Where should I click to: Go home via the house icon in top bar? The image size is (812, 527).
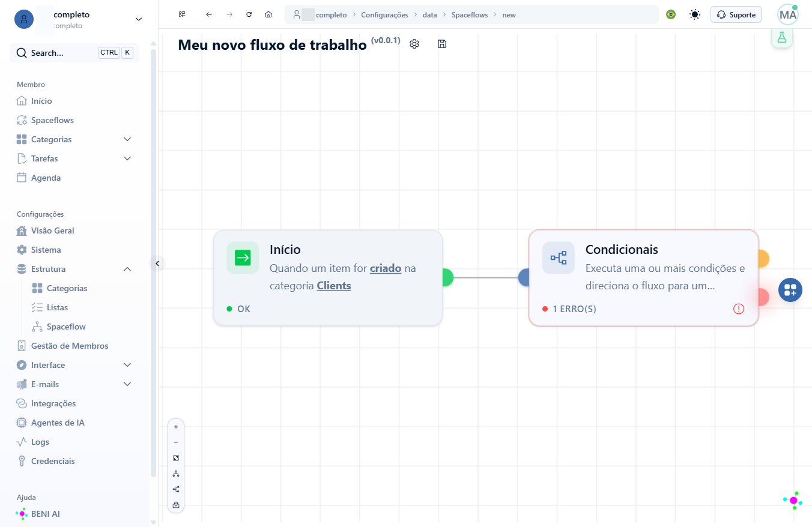tap(268, 14)
